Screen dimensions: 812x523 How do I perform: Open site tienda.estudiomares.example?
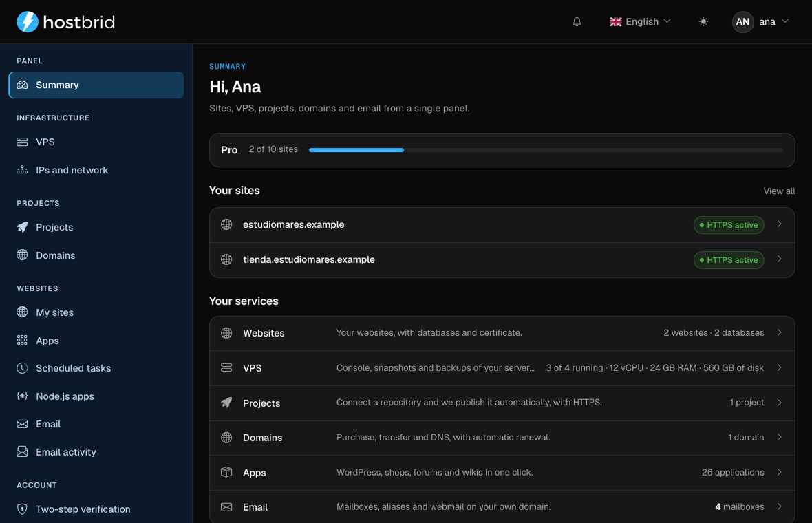(502, 260)
